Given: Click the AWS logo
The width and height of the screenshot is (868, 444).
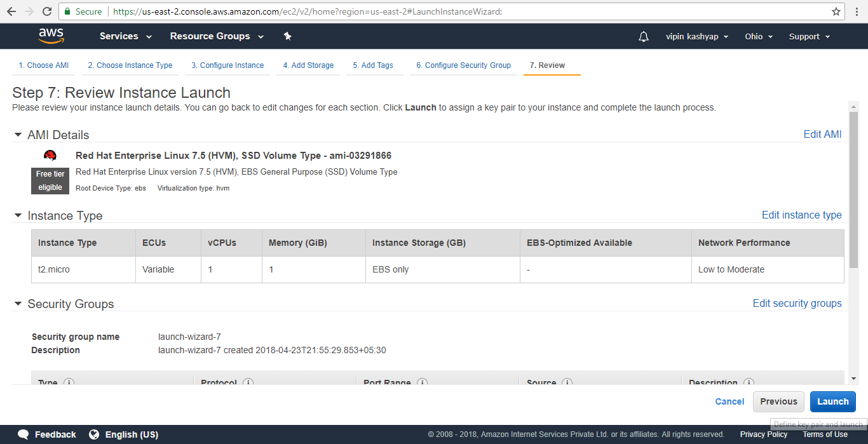Looking at the screenshot, I should 51,36.
